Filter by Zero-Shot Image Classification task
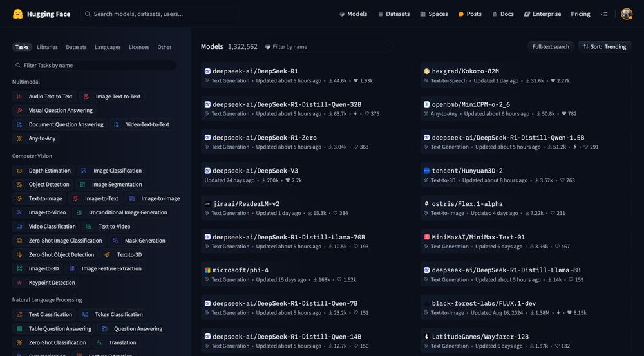The width and height of the screenshot is (644, 356). (x=59, y=241)
